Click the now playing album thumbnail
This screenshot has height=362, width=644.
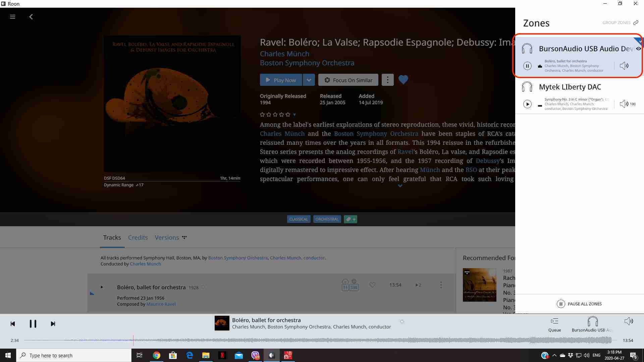pyautogui.click(x=222, y=323)
